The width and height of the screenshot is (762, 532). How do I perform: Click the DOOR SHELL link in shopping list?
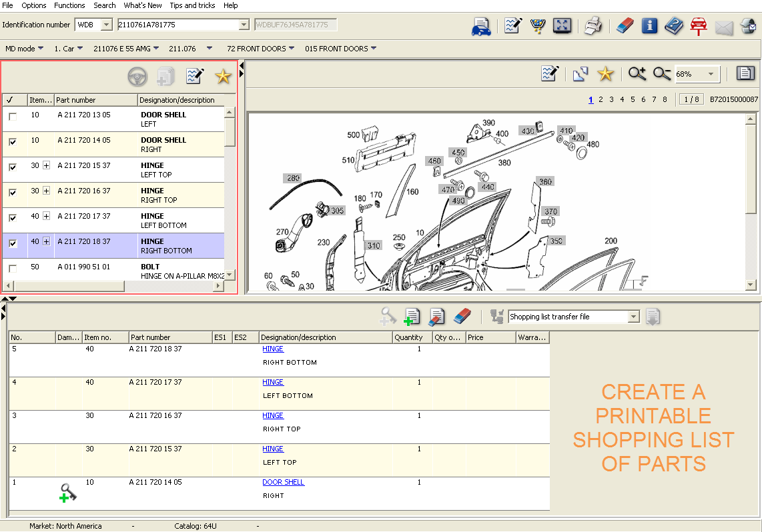point(284,482)
